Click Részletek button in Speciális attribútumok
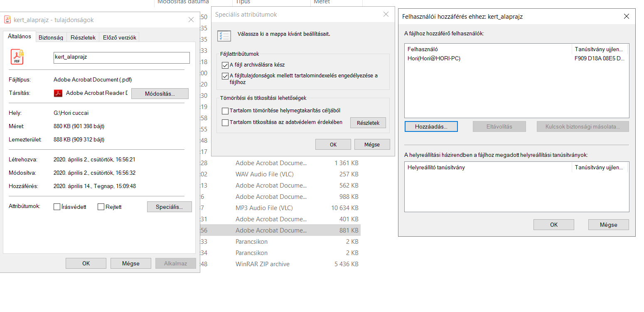This screenshot has width=644, height=312. click(x=368, y=123)
